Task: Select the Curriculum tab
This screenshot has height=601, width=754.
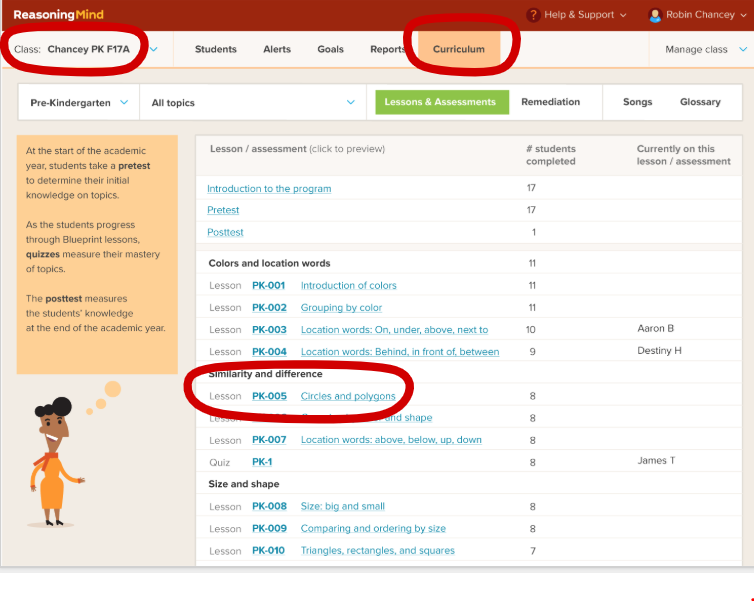Action: [x=458, y=49]
